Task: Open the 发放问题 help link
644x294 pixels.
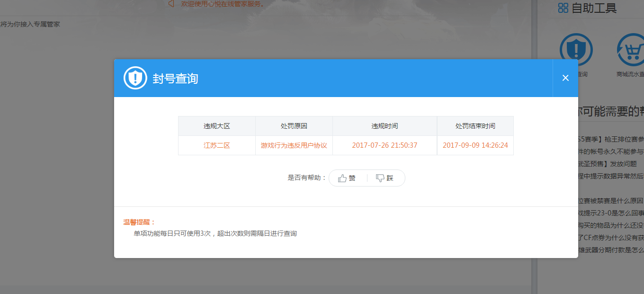Action: coord(608,164)
